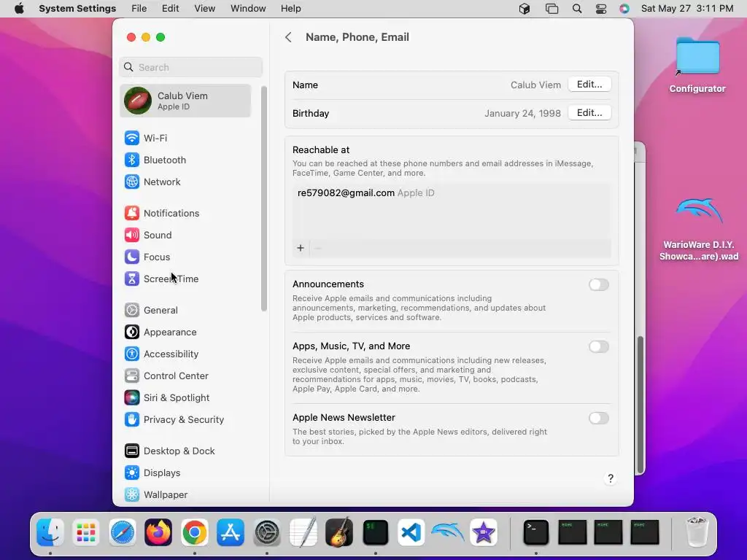Add a reachable address with plus button
Image resolution: width=747 pixels, height=560 pixels.
point(301,248)
